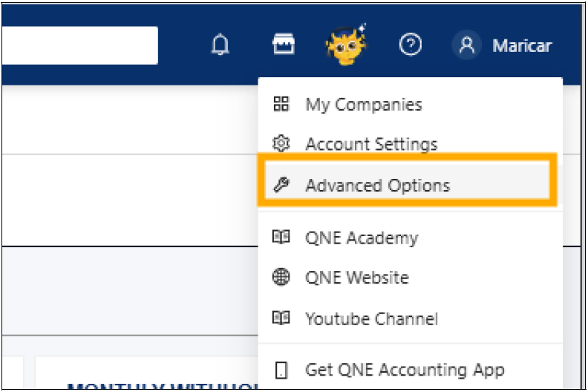Click the phone icon for Accounting App

(x=281, y=370)
